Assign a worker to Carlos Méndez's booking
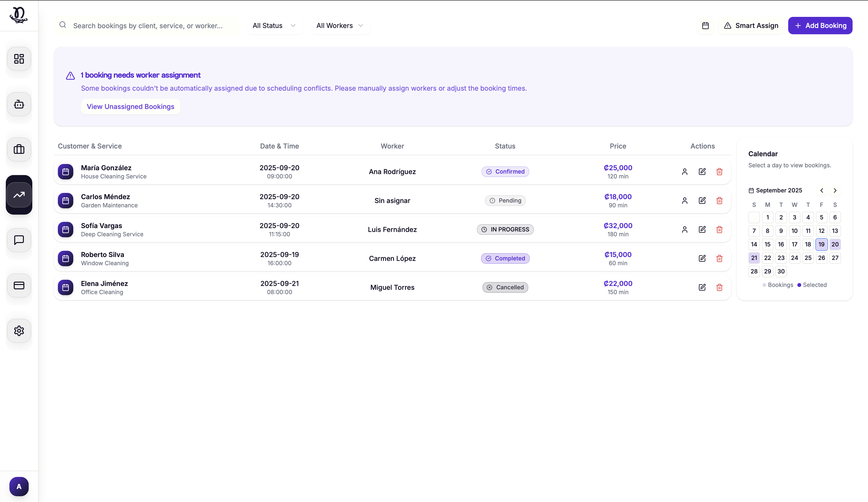The height and width of the screenshot is (502, 868). [x=685, y=200]
